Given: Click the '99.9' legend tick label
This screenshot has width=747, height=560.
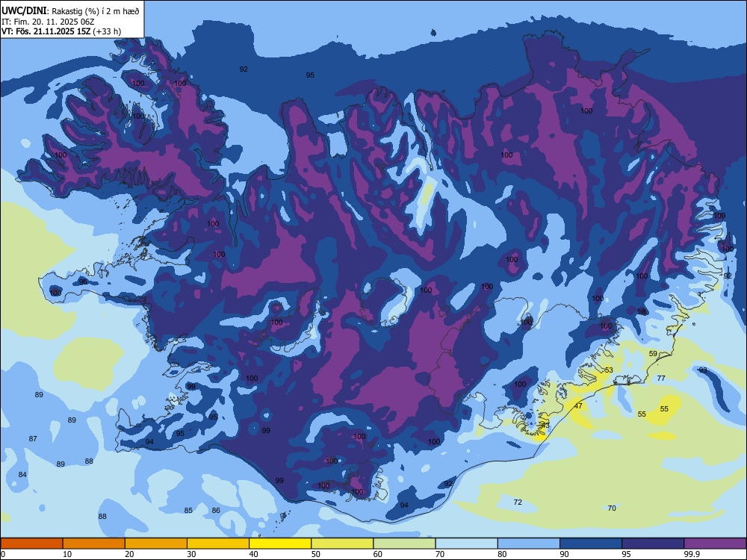Looking at the screenshot, I should pyautogui.click(x=691, y=554).
